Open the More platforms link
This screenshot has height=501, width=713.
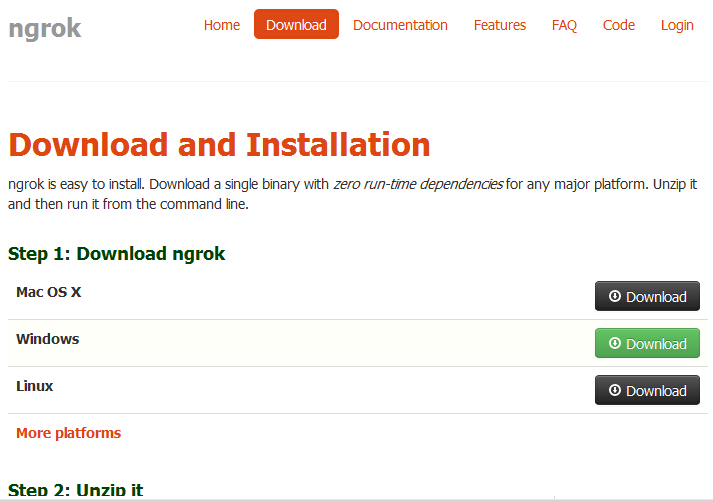(69, 433)
